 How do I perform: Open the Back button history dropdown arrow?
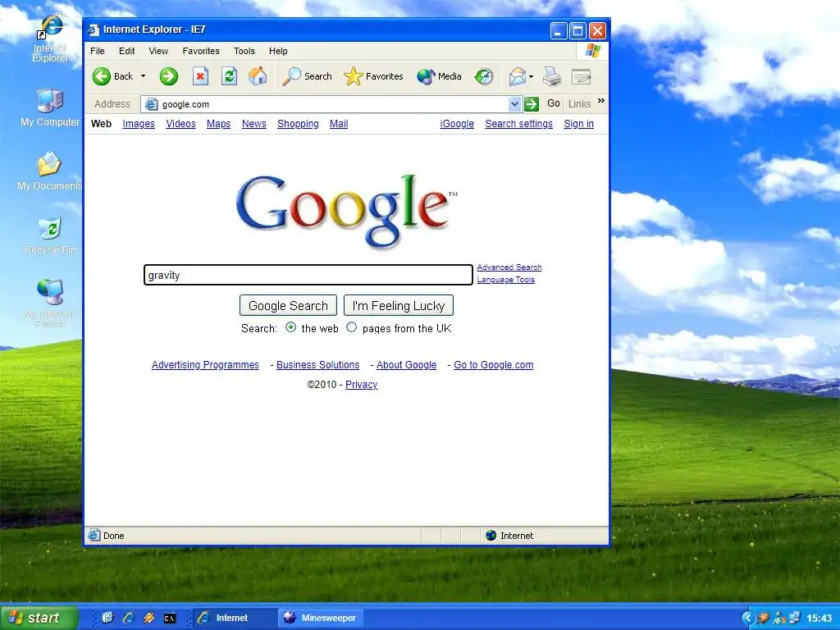[143, 76]
